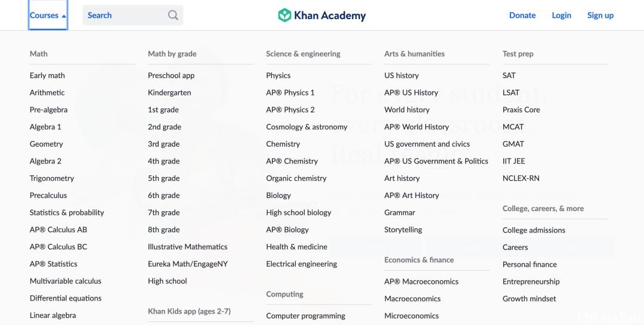The height and width of the screenshot is (325, 644).
Task: Choose 3rd grade under Math by grade
Action: 163,144
